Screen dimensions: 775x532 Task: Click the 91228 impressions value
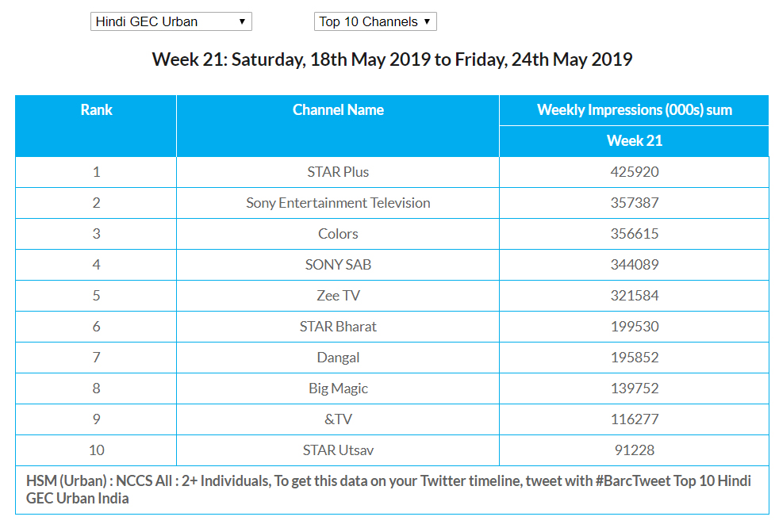634,450
